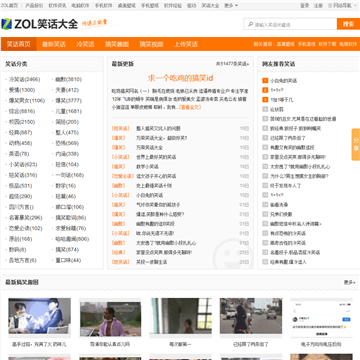This screenshot has height=360, width=360.
Task: Select the 搞笑视频 tab
Action: point(151,44)
